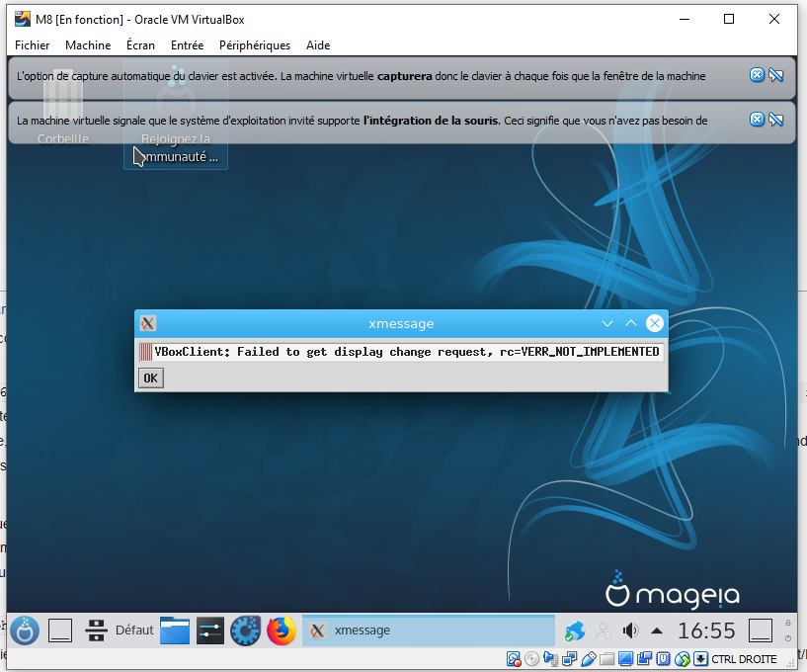The height and width of the screenshot is (672, 807).
Task: Open System Settings sliders icon in the panel
Action: (210, 630)
